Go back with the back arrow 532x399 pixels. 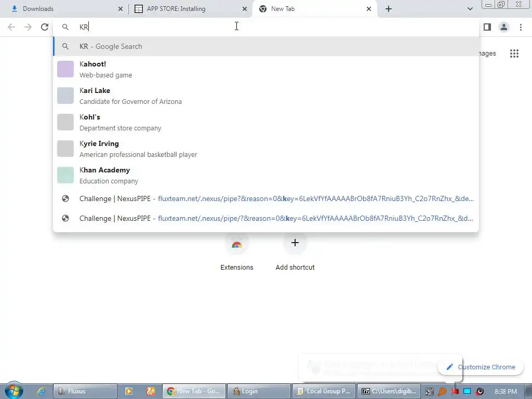click(11, 27)
